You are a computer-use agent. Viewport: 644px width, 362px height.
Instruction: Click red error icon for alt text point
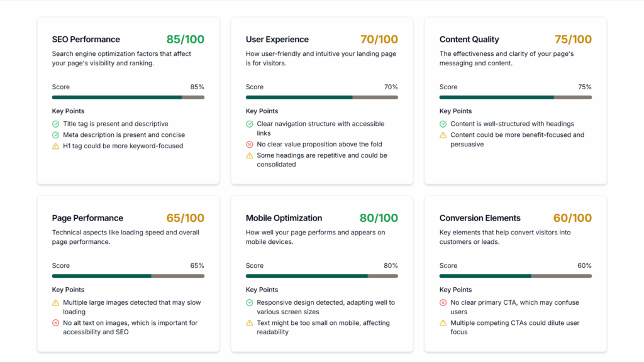point(56,323)
